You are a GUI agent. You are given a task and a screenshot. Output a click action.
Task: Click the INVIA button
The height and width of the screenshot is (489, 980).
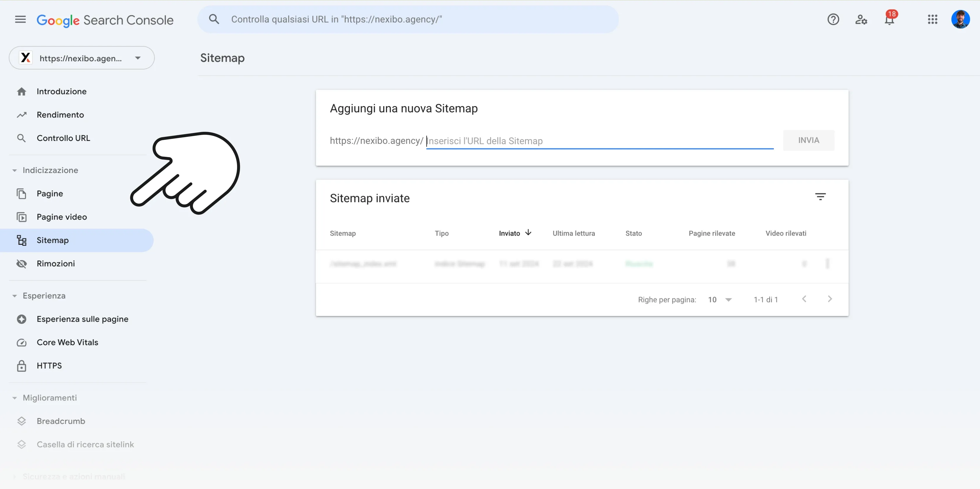pyautogui.click(x=809, y=140)
